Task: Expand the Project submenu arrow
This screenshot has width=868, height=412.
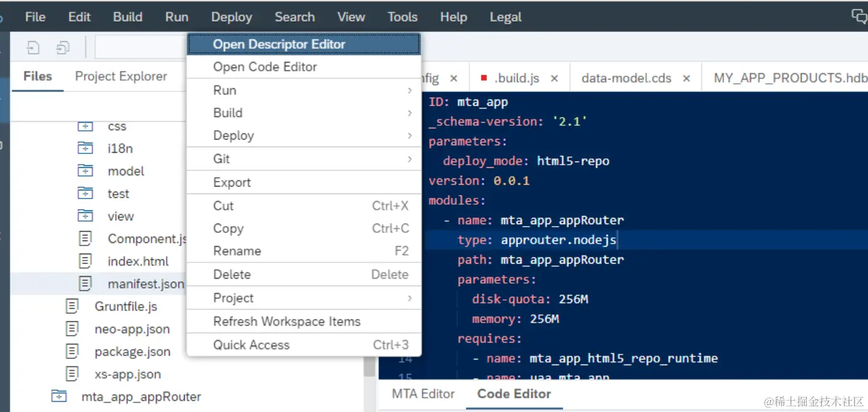Action: (x=409, y=298)
